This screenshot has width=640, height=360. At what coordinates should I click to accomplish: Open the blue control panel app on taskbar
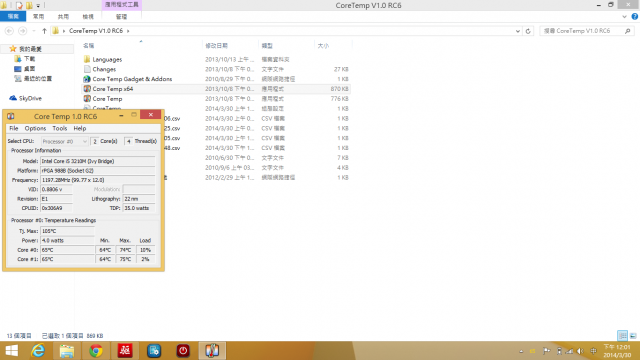click(x=154, y=351)
